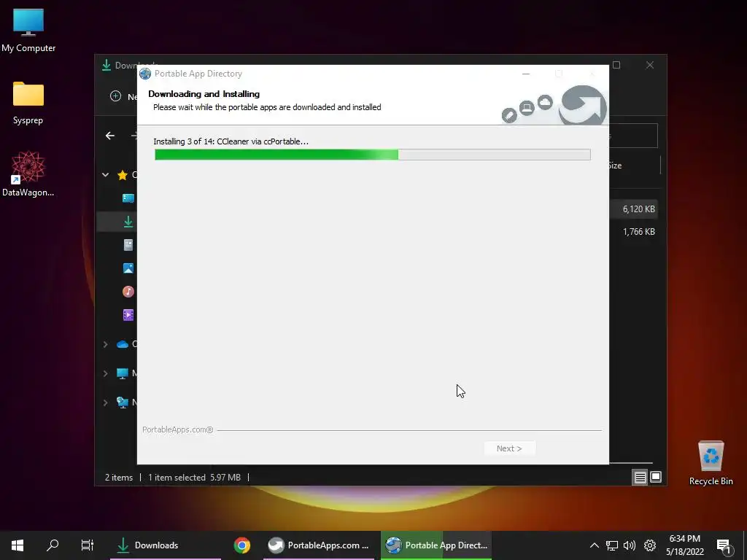Click the disabled Next > button
The image size is (747, 560).
pos(509,448)
